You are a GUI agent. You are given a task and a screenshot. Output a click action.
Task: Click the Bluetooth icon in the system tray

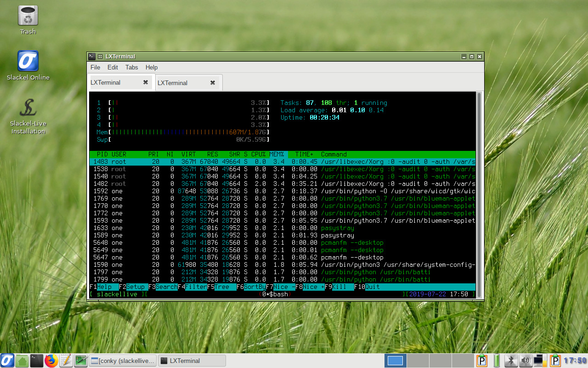tap(511, 361)
